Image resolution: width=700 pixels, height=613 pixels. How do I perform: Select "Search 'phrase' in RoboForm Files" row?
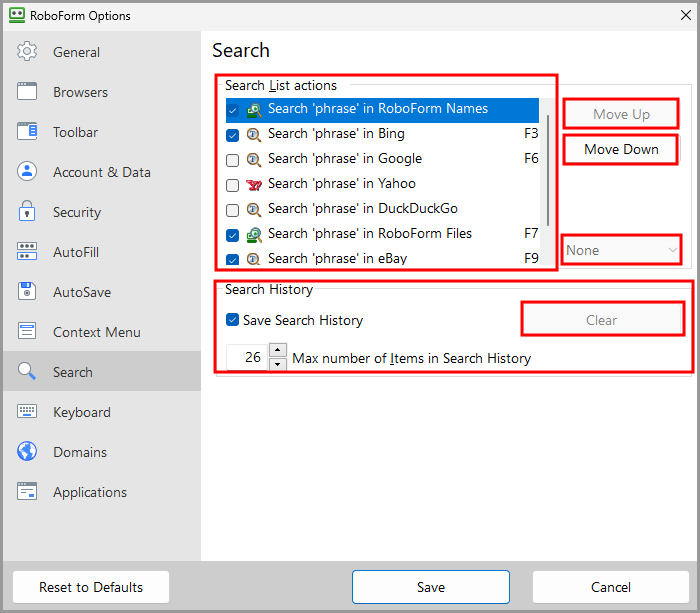[x=382, y=234]
